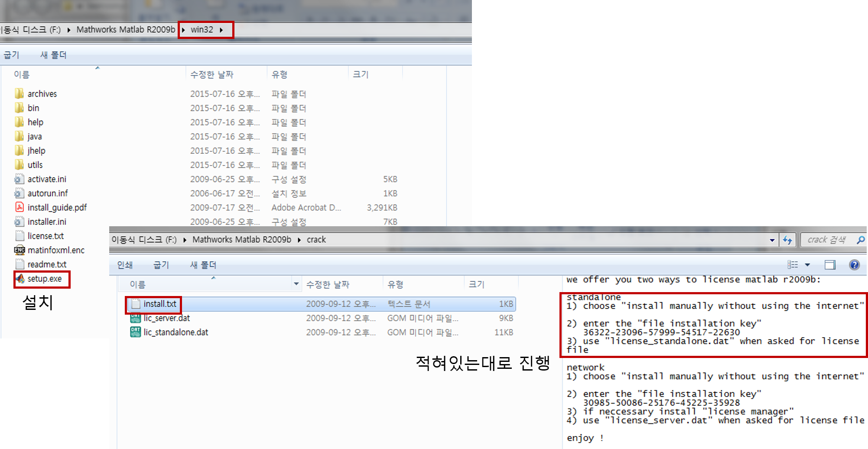Expand arrow after Mathworks Matlab R2009b in win32 window
Image resolution: width=868 pixels, height=449 pixels.
183,30
